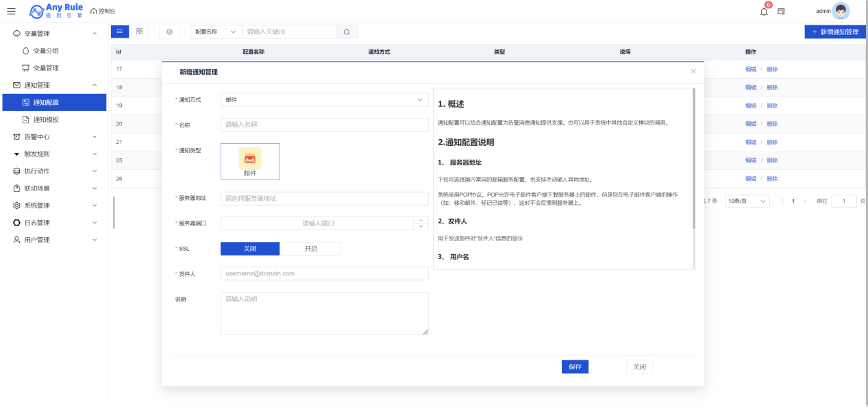Click the search magnifier icon
This screenshot has height=407, width=868.
coord(347,32)
